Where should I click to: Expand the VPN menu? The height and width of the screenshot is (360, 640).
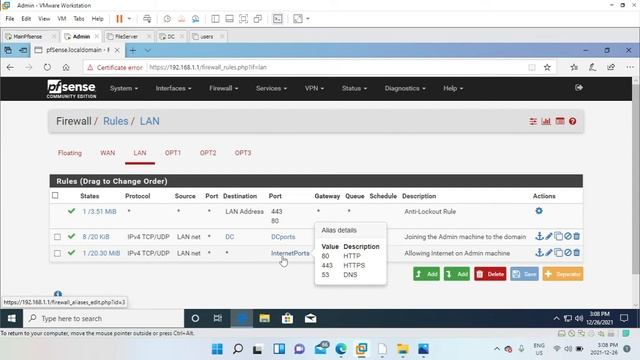point(314,88)
